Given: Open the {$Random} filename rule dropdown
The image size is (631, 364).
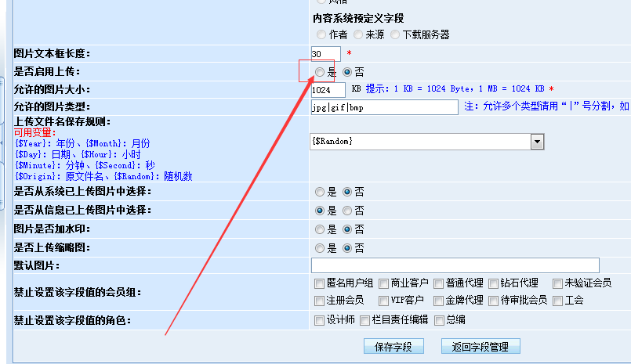Looking at the screenshot, I should pos(537,141).
